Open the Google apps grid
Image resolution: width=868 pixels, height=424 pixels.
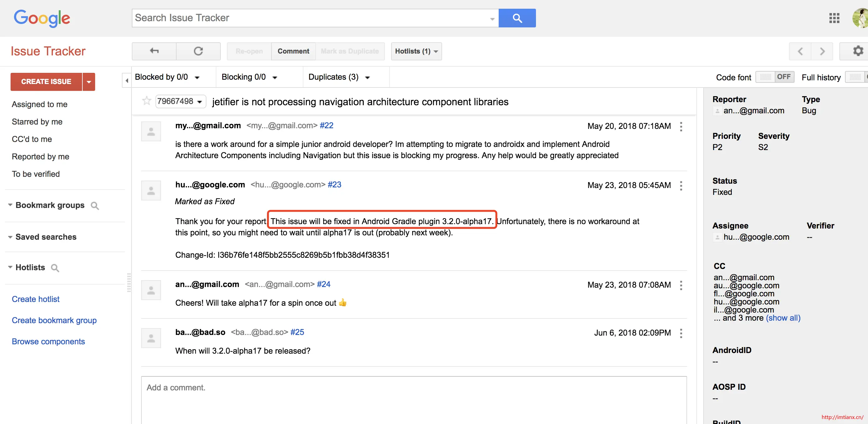point(834,18)
